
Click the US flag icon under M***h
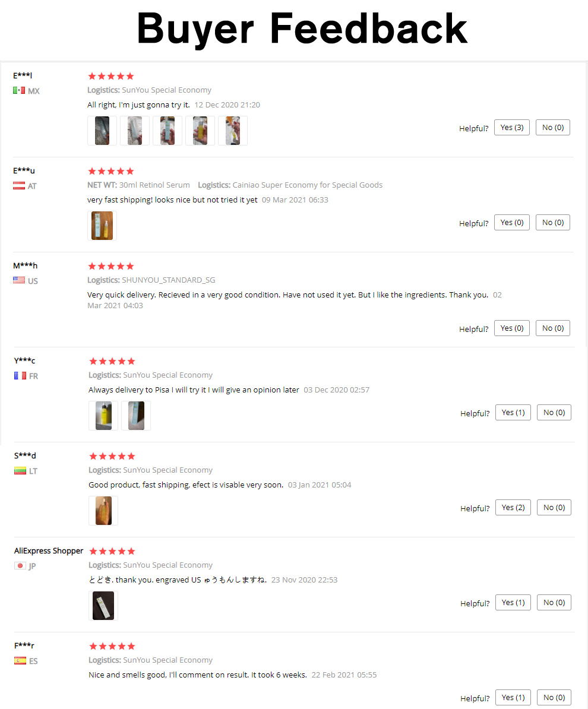coord(19,280)
